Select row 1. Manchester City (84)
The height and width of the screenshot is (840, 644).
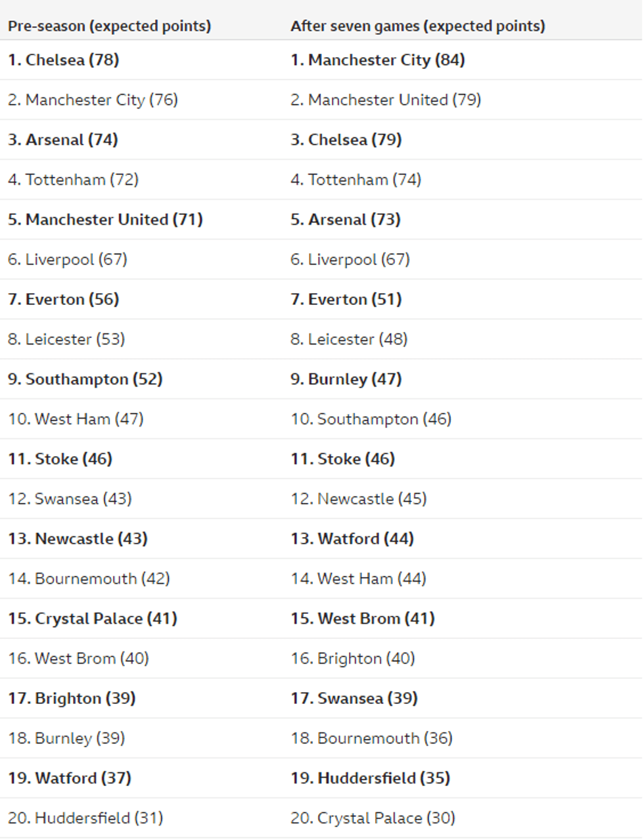[x=378, y=60]
